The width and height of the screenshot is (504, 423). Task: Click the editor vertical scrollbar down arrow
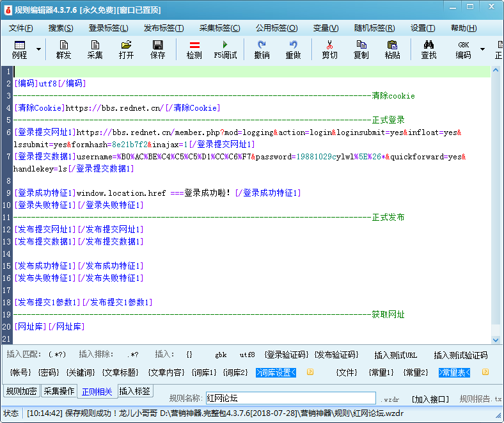496,340
